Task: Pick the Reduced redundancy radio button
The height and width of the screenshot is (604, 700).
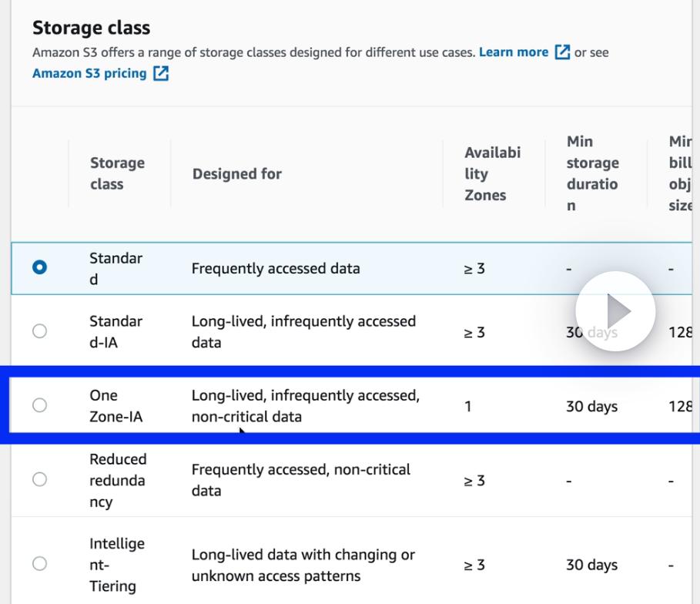Action: pos(40,479)
